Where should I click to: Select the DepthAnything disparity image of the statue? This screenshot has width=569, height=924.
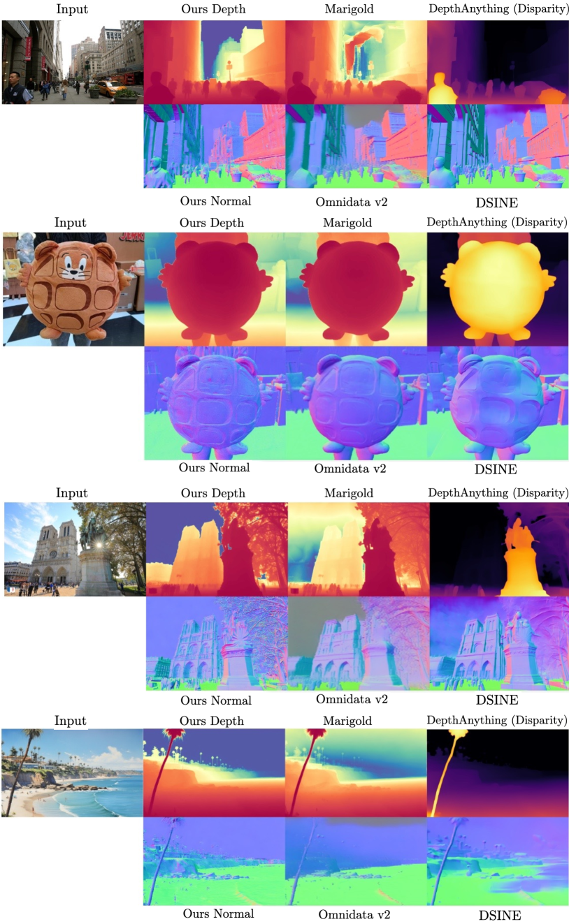tap(499, 549)
